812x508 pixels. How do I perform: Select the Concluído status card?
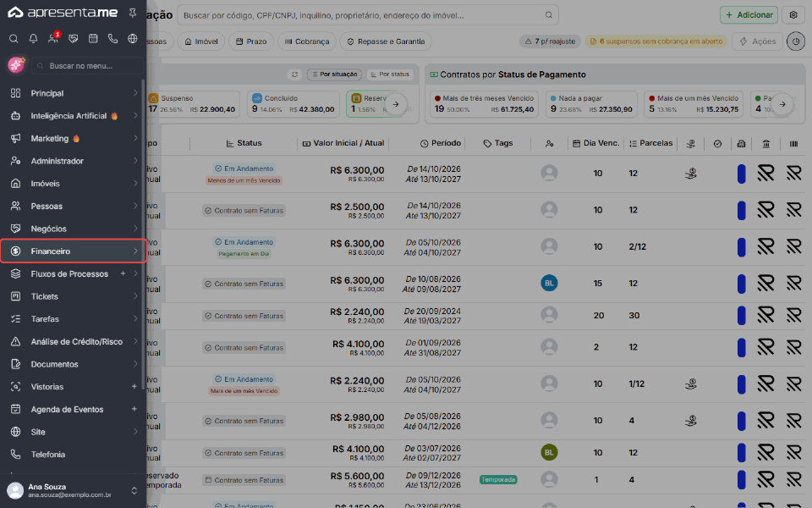pyautogui.click(x=294, y=104)
